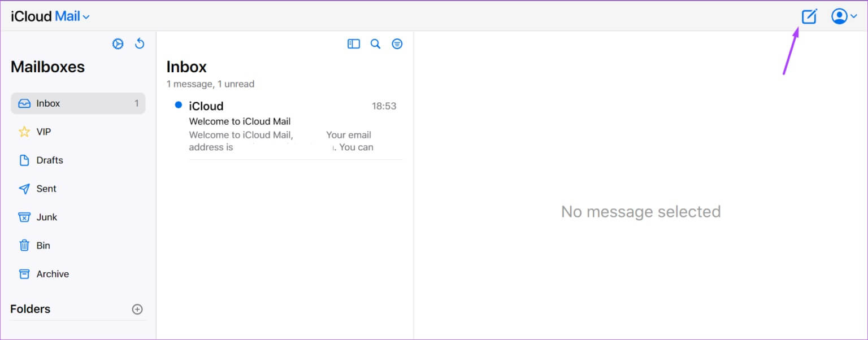The image size is (868, 340).
Task: Toggle the sidebar layout icon
Action: (x=354, y=43)
